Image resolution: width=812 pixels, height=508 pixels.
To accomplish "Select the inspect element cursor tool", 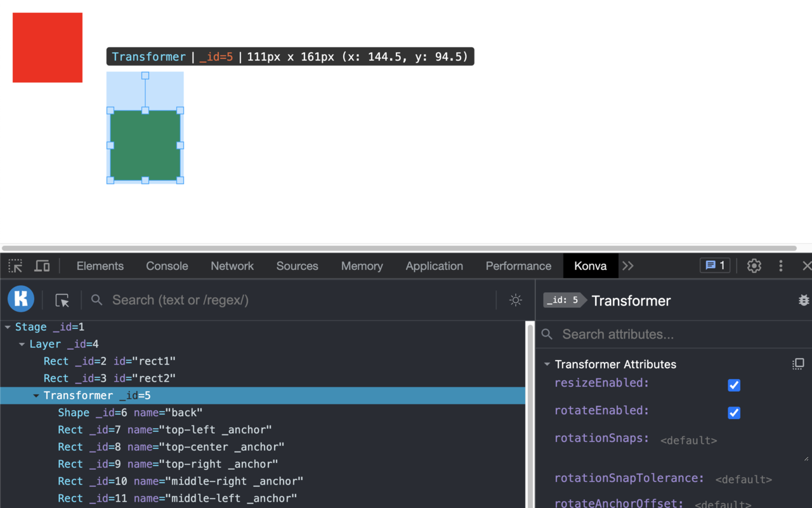I will [15, 265].
